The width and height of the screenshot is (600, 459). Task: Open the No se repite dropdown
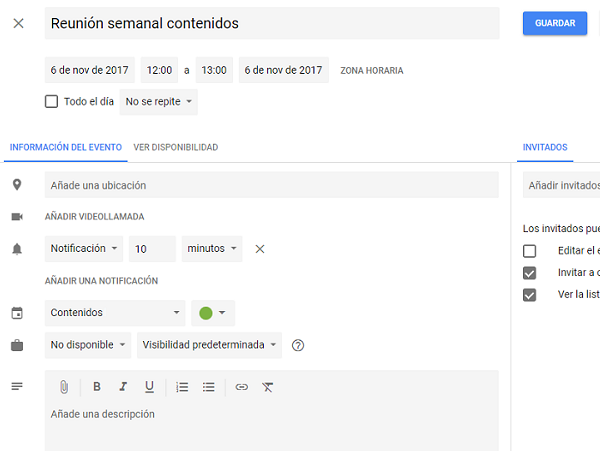point(159,102)
